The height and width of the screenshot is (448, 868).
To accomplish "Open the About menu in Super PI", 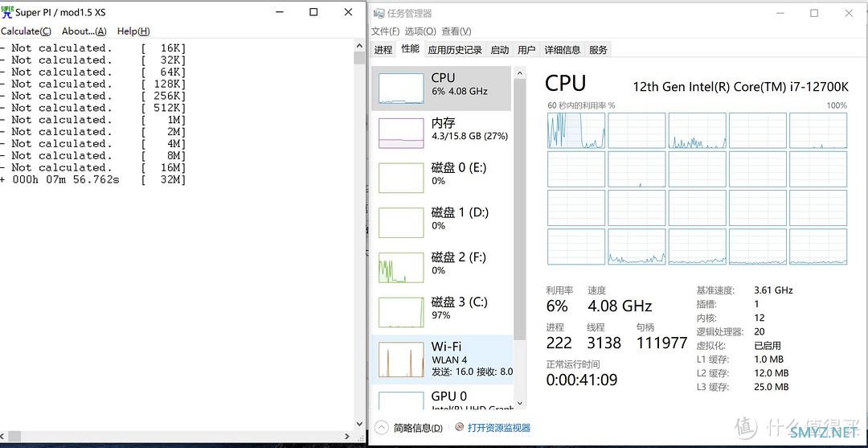I will pyautogui.click(x=84, y=31).
